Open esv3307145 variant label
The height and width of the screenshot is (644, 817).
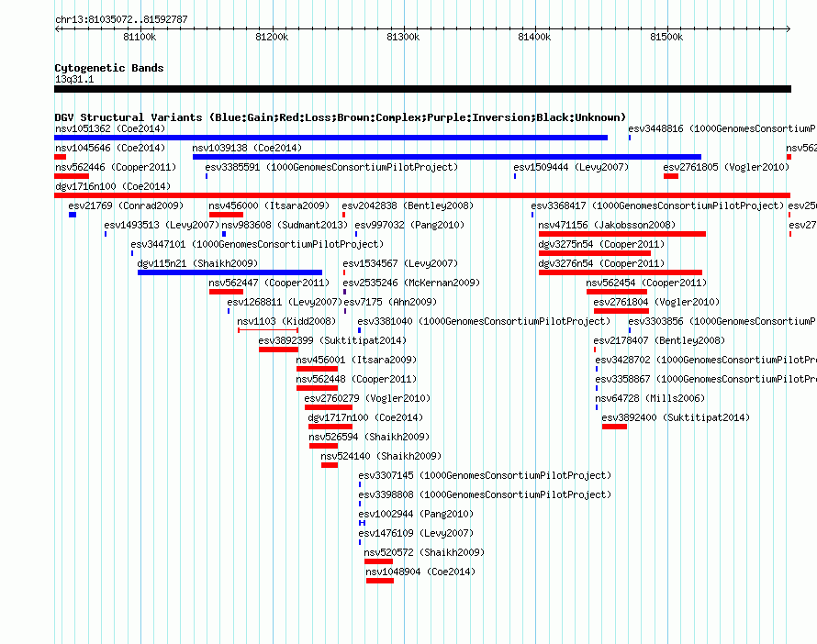click(x=485, y=475)
